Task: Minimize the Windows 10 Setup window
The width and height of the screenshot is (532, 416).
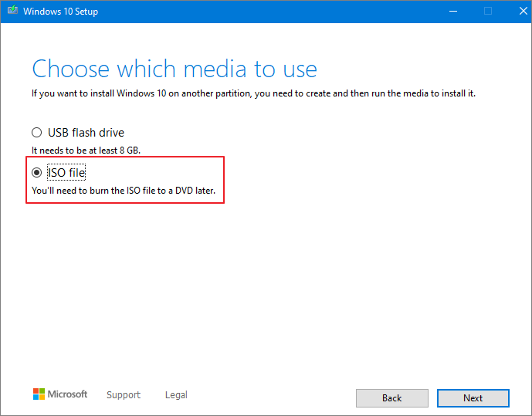Action: point(452,11)
